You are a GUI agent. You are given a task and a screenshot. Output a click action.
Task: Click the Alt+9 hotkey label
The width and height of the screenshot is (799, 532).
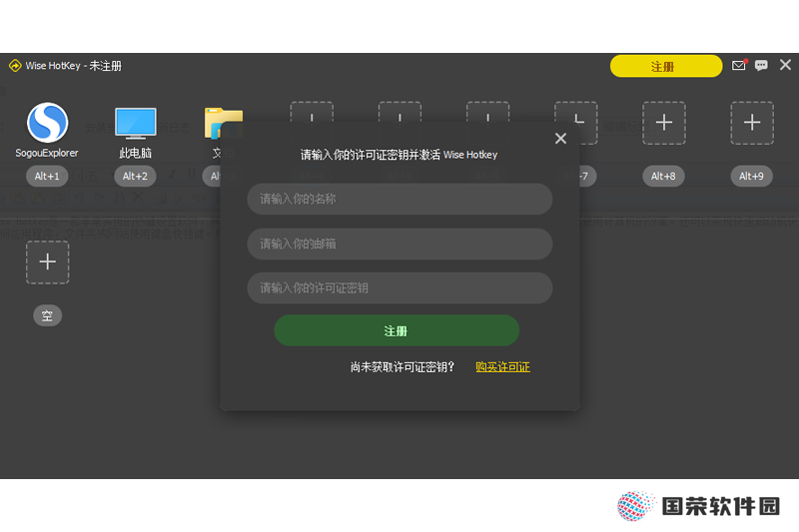pyautogui.click(x=752, y=176)
